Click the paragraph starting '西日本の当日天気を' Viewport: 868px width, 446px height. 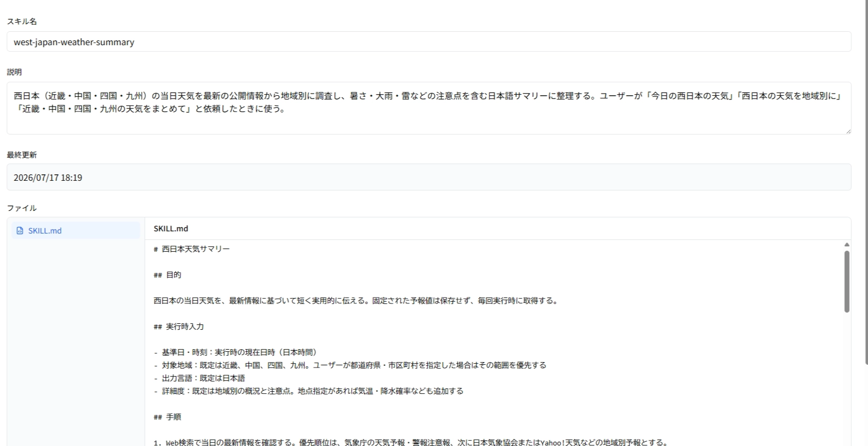point(356,301)
